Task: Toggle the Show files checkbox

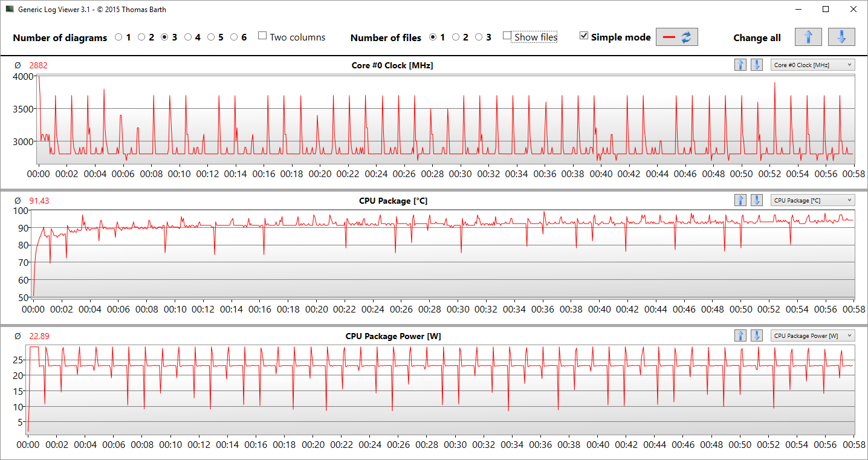Action: point(507,36)
